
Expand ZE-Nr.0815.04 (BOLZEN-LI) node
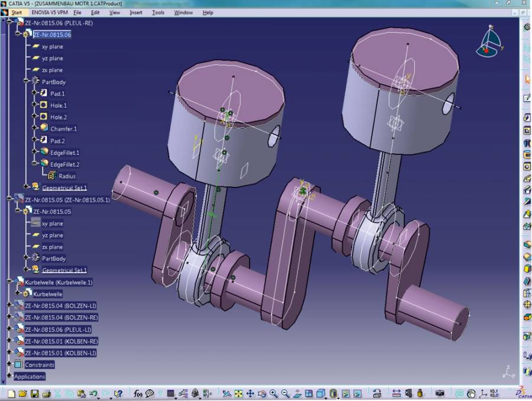(x=9, y=305)
